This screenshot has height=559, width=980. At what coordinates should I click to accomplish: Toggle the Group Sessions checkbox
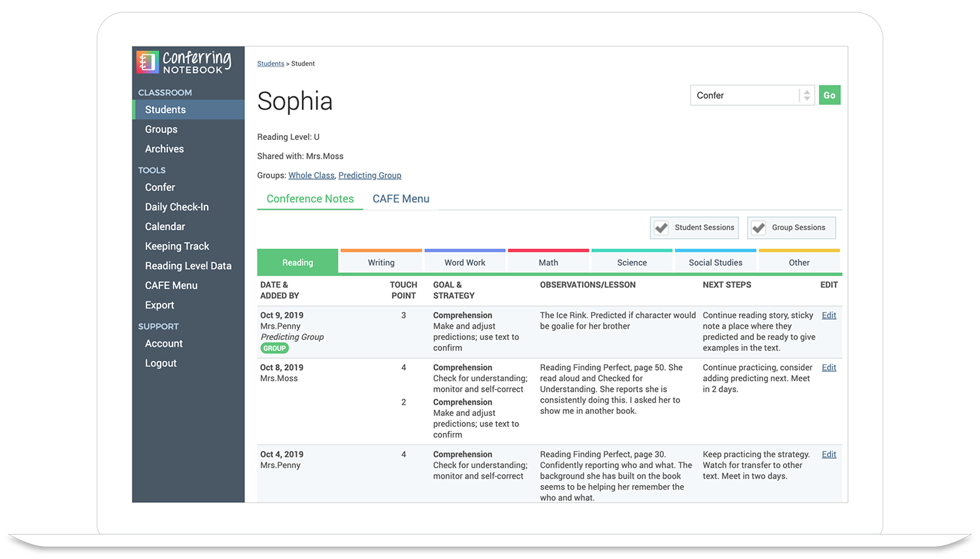click(759, 228)
